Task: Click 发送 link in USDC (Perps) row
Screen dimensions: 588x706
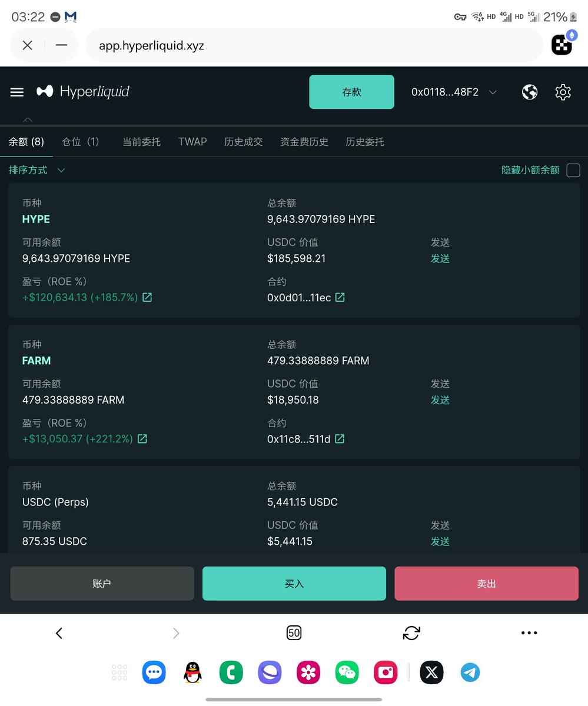Action: click(x=440, y=541)
